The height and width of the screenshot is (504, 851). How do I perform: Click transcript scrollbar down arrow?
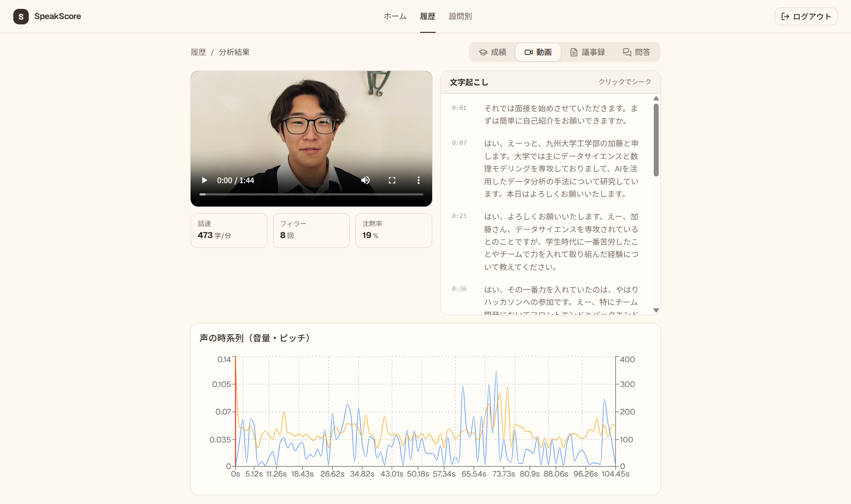[x=656, y=310]
